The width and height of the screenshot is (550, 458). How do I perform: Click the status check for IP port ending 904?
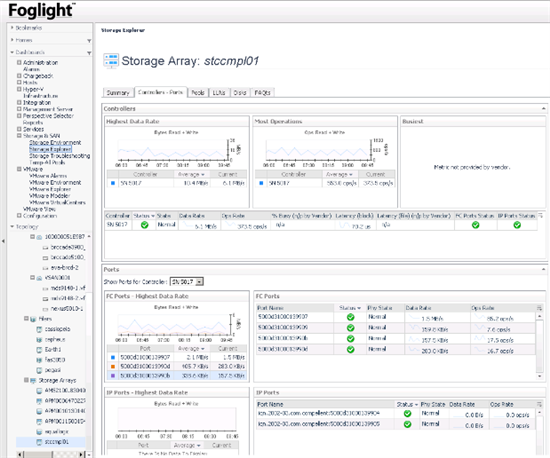(407, 413)
